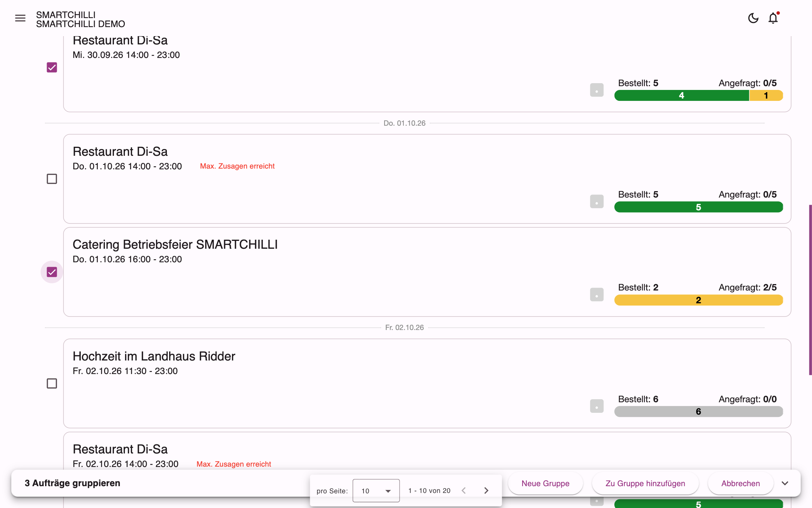Click the gray square icon on Do. 01.10.26 Restaurant card

click(597, 201)
